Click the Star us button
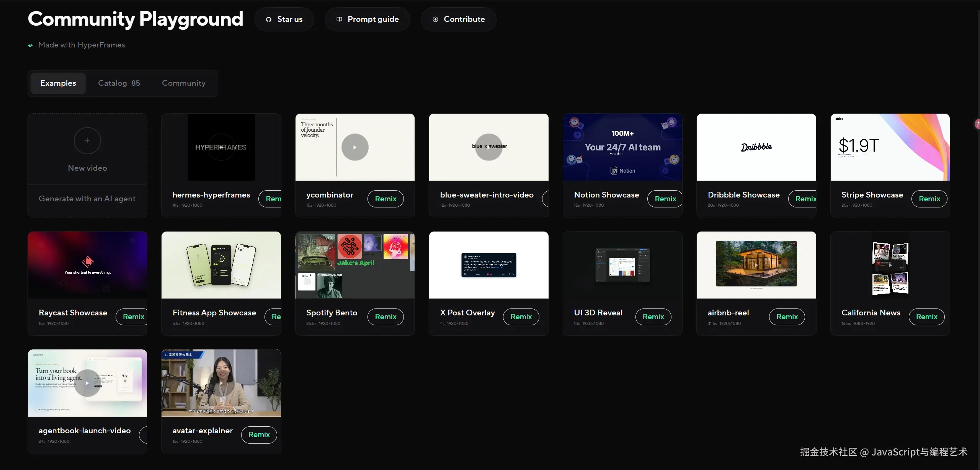980x470 pixels. point(284,19)
